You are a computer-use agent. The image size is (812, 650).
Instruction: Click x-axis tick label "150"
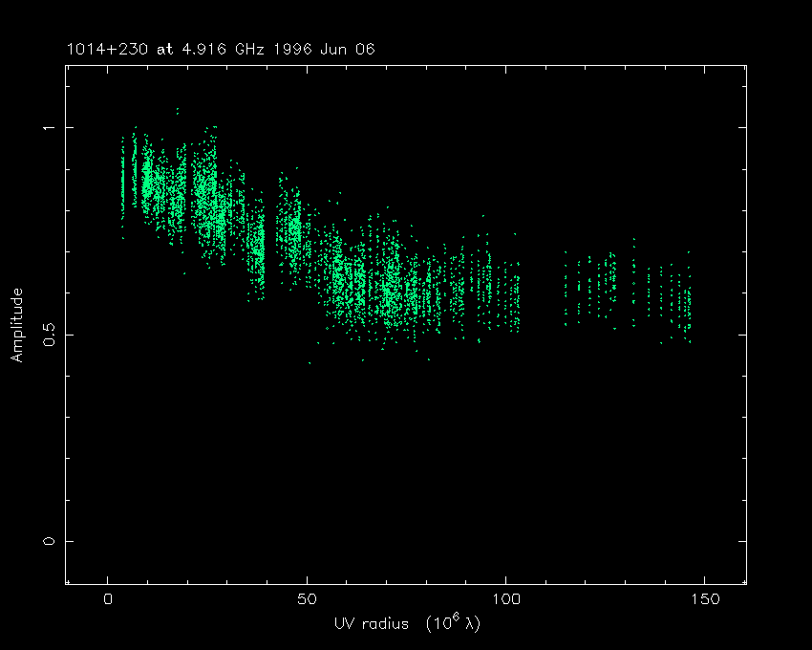coord(704,599)
